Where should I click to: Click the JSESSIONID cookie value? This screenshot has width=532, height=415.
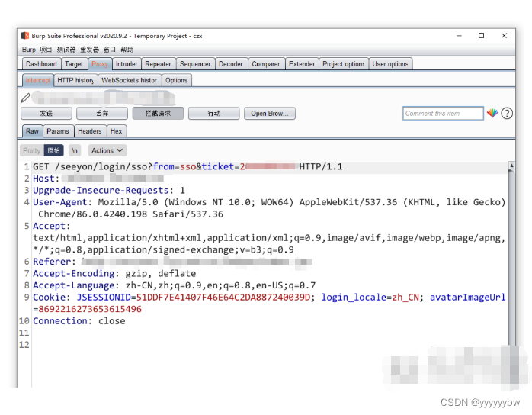pyautogui.click(x=223, y=298)
